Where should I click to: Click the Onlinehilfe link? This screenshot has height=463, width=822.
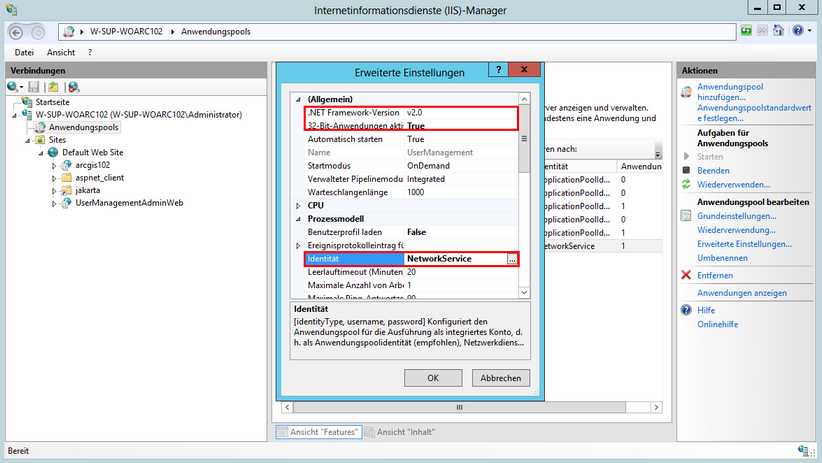718,324
